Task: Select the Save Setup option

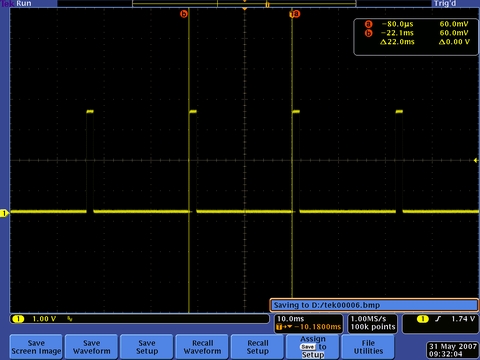Action: 147,347
